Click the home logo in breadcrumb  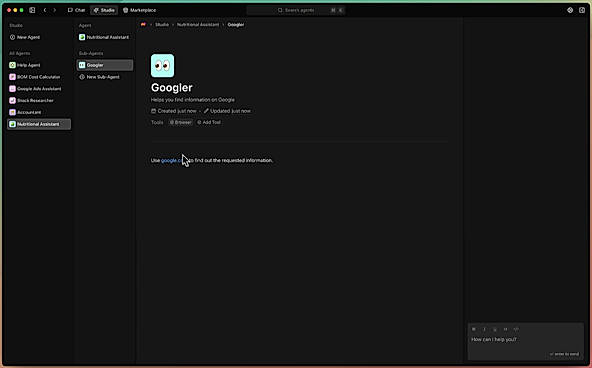coord(143,25)
